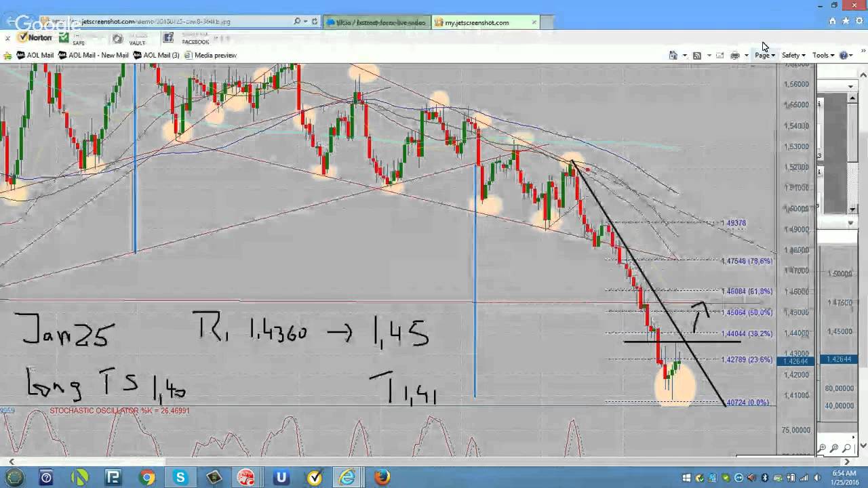Viewport: 868px width, 488px height.
Task: Click the Windows logo tray icon
Action: click(687, 478)
